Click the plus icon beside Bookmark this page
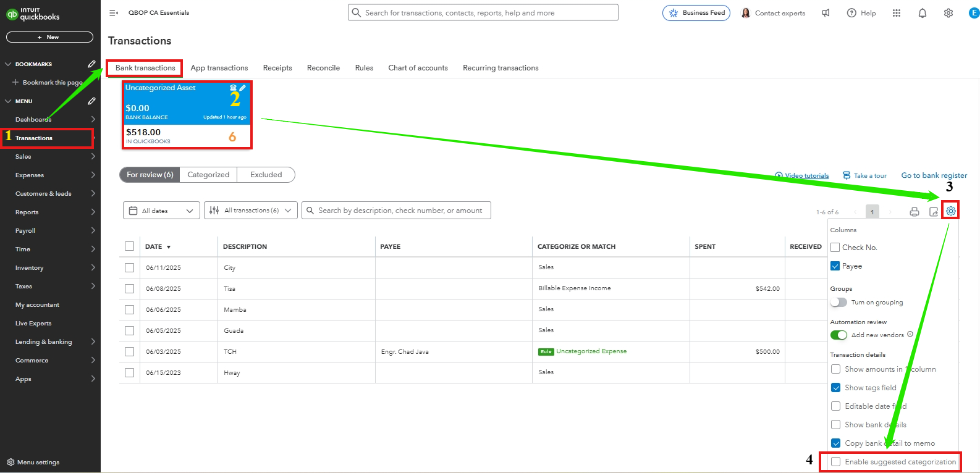 [15, 82]
